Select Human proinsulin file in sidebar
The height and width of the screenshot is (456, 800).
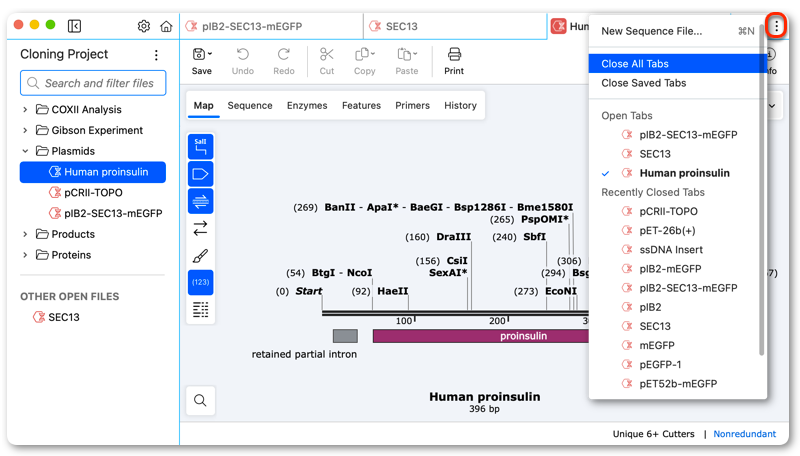(93, 172)
